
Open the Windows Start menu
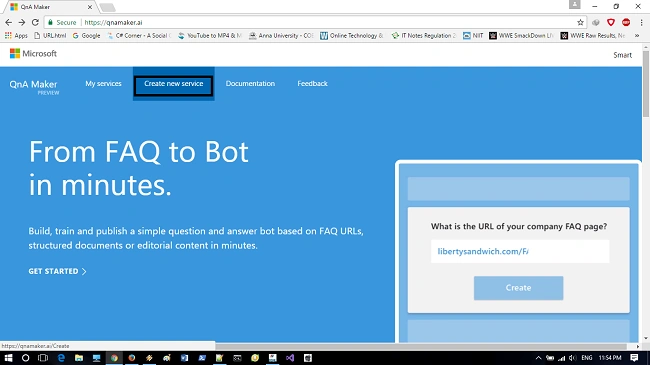(x=8, y=358)
